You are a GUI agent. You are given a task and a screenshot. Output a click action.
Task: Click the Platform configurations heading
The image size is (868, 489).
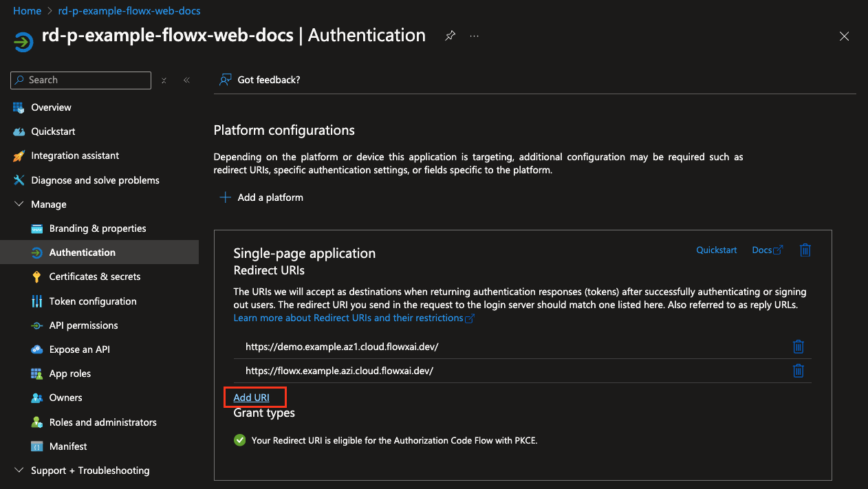pyautogui.click(x=284, y=130)
